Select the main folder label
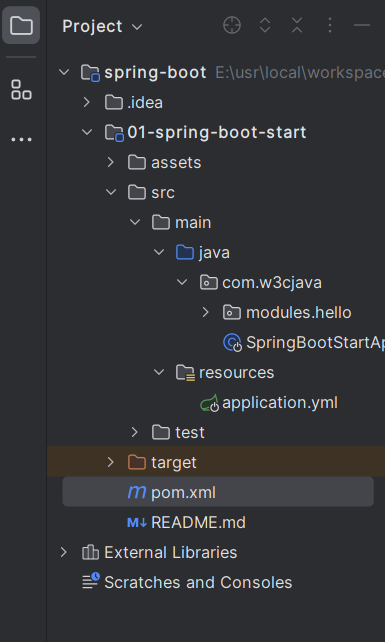 (x=193, y=222)
